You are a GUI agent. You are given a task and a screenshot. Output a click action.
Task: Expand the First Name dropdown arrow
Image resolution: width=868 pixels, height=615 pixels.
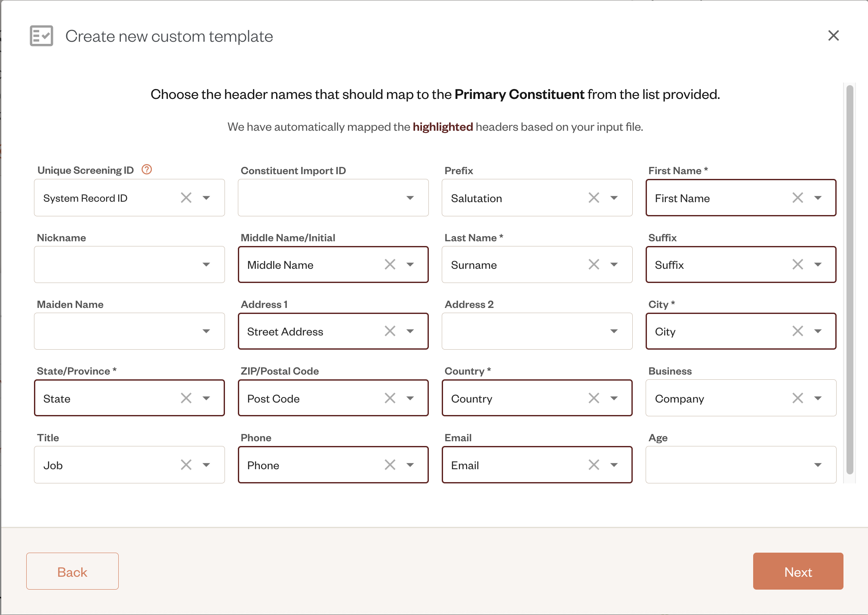pos(818,198)
